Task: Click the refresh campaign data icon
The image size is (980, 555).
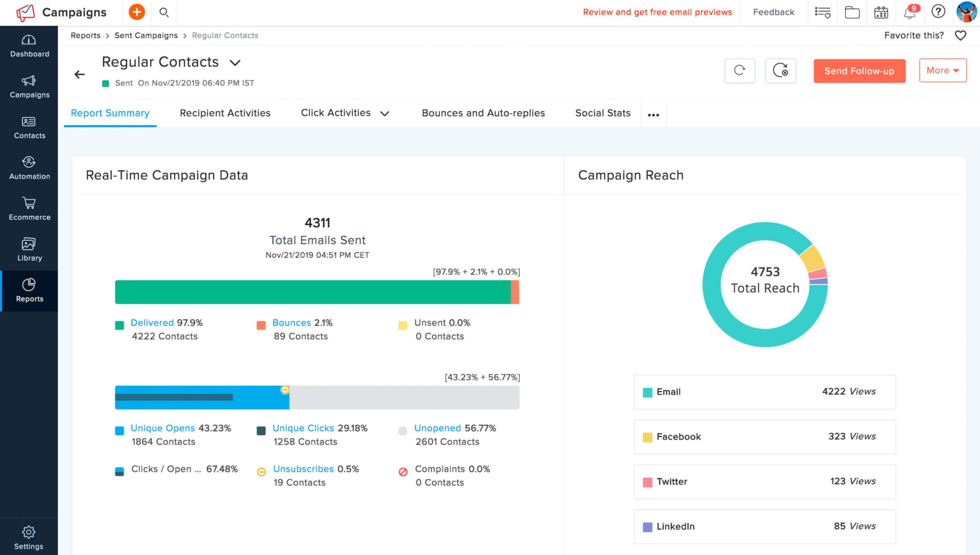Action: [x=740, y=70]
